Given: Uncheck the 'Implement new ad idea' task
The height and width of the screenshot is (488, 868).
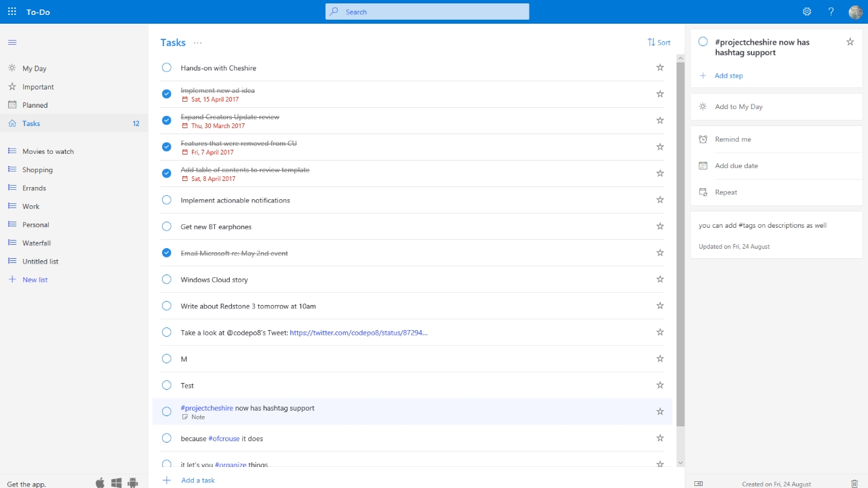Looking at the screenshot, I should tap(167, 94).
